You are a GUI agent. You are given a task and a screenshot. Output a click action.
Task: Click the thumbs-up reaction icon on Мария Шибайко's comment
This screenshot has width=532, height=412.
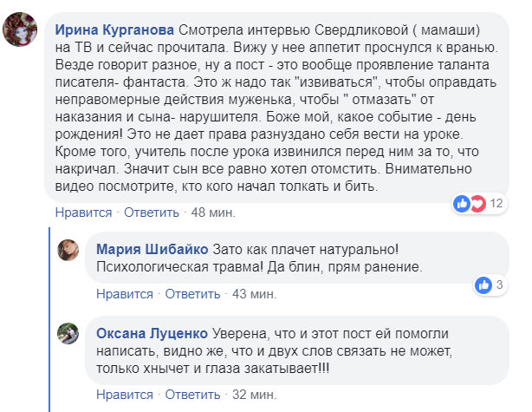pos(483,284)
